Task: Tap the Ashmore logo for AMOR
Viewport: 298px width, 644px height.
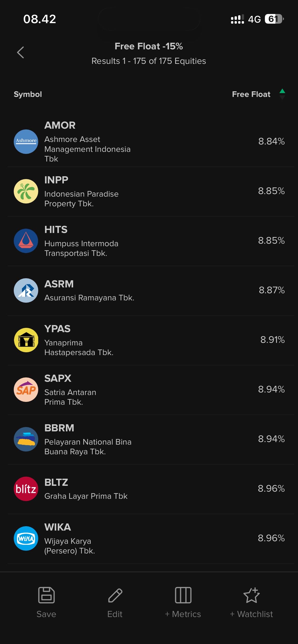Action: [x=26, y=142]
